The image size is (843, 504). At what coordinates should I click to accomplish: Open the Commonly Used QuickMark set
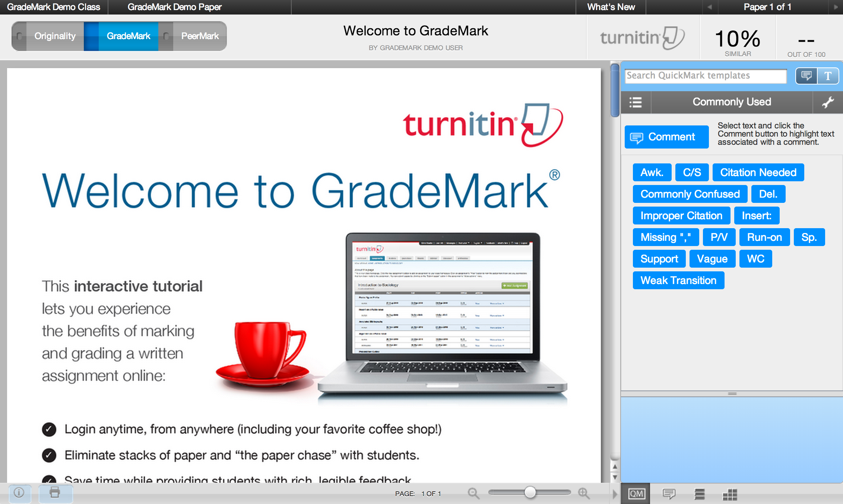click(x=732, y=102)
